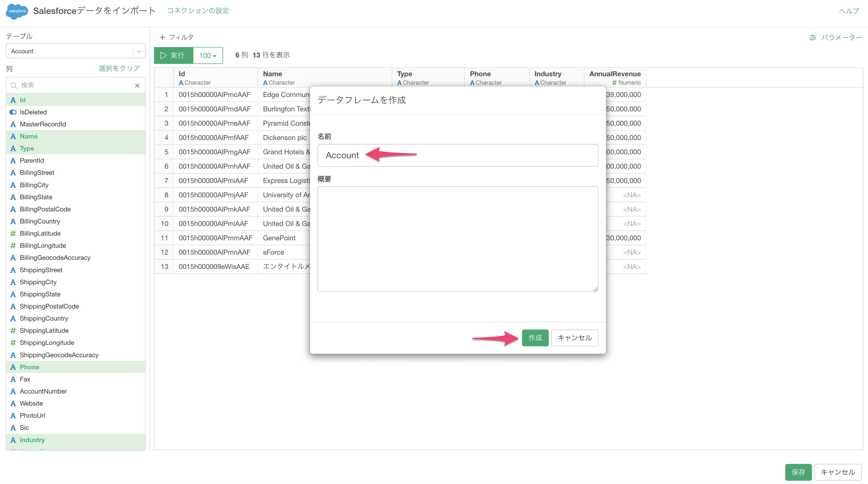The height and width of the screenshot is (484, 868).
Task: Deselect the Phone column in list
Action: [76, 367]
